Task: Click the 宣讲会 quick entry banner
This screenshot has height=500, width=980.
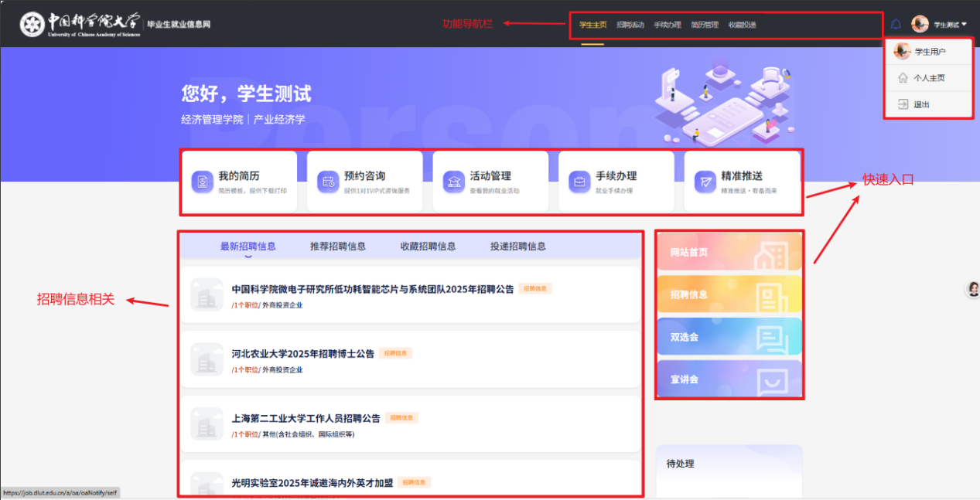Action: coord(729,379)
